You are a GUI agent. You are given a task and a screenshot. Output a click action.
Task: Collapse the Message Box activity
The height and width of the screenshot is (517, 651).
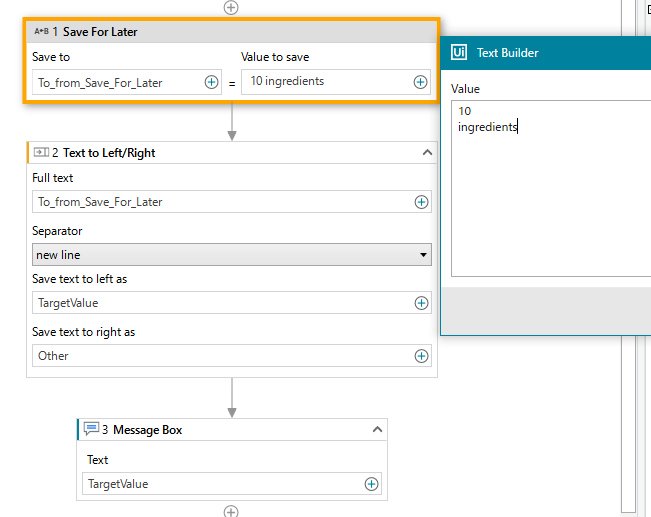[x=377, y=429]
